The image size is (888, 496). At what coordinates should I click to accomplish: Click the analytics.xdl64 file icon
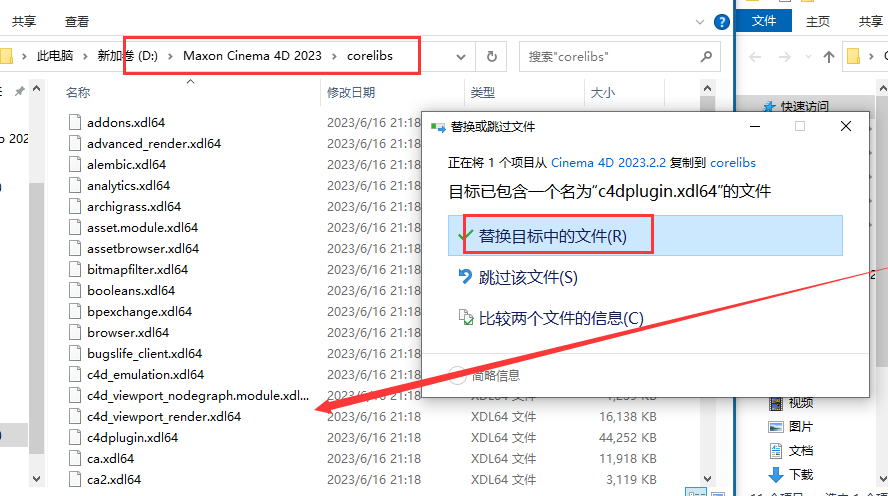pyautogui.click(x=75, y=185)
